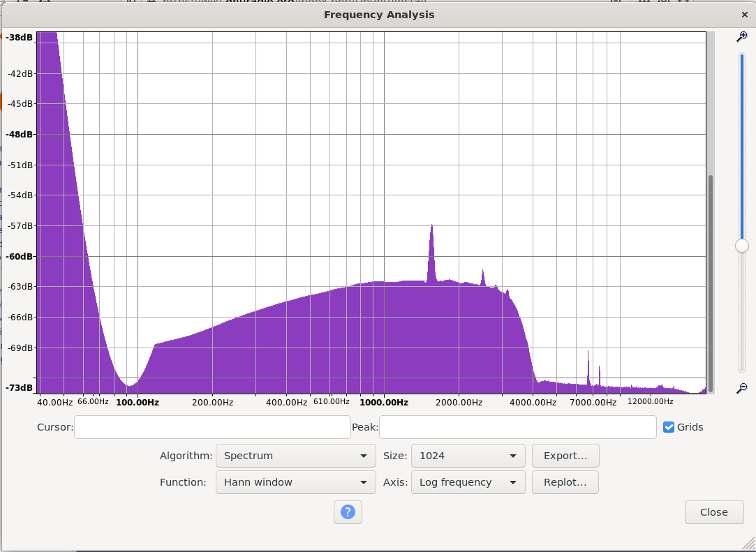Screen dimensions: 756x552
Task: Expand the Axis dropdown showing Log frequency
Action: coord(468,482)
